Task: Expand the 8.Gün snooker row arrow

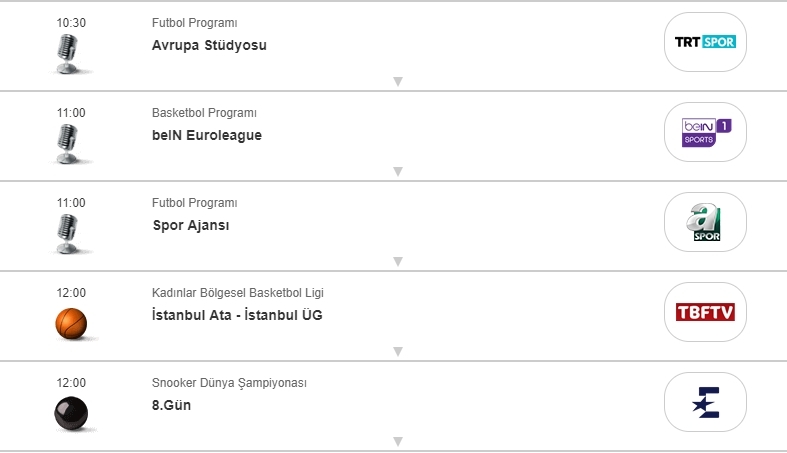Action: tap(397, 441)
